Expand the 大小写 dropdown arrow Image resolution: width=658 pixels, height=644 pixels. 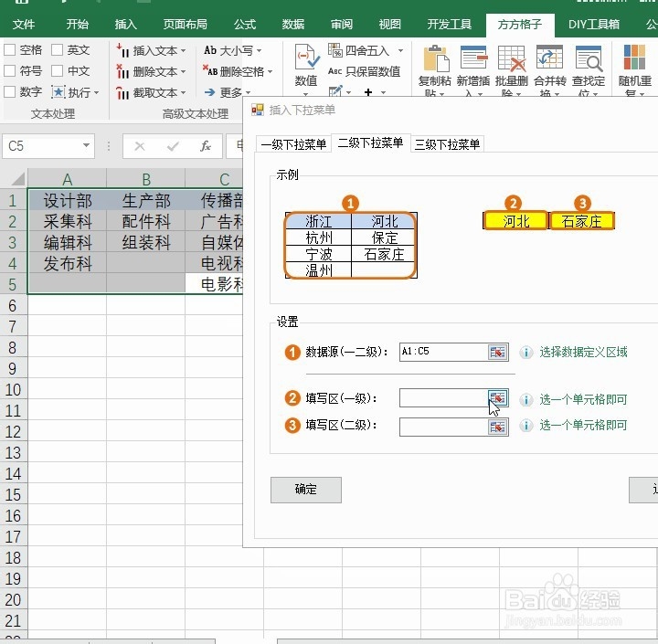[x=259, y=51]
